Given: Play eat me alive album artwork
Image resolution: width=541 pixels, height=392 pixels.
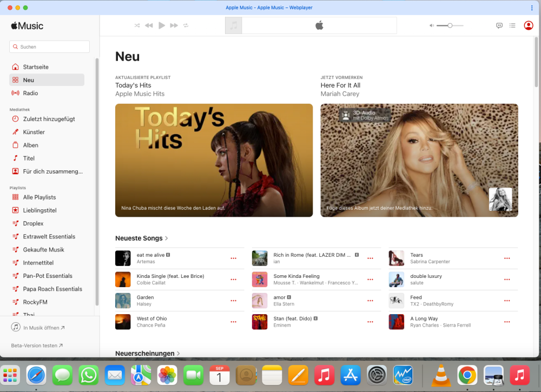Looking at the screenshot, I should click(x=123, y=258).
